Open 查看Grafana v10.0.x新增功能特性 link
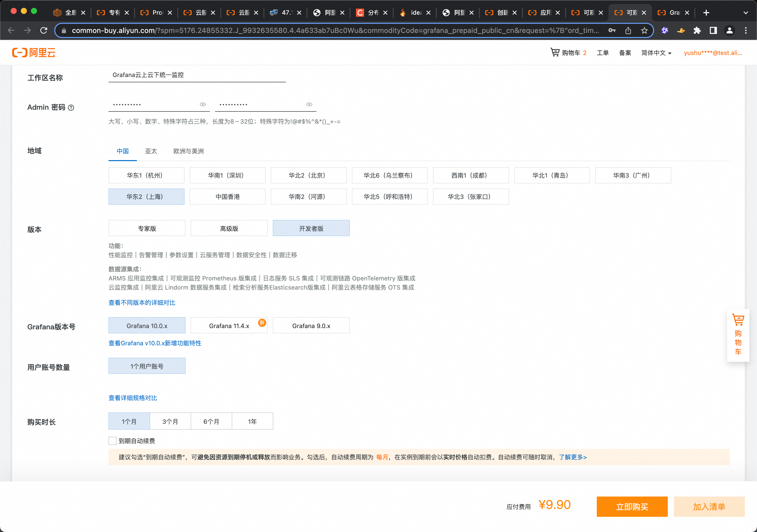The width and height of the screenshot is (757, 532). (x=155, y=343)
